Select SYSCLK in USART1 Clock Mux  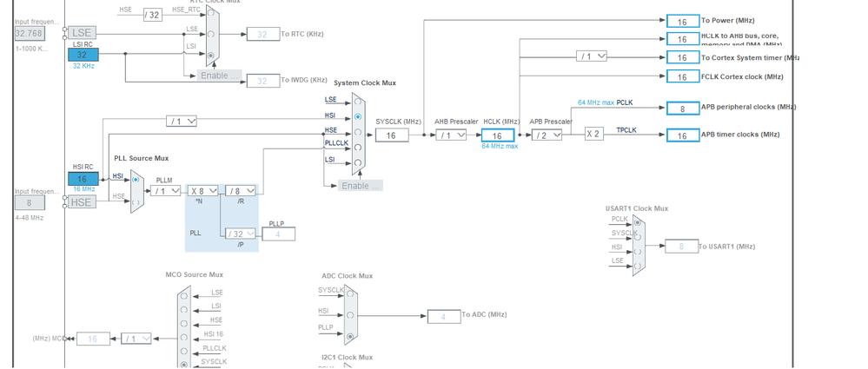pyautogui.click(x=638, y=236)
